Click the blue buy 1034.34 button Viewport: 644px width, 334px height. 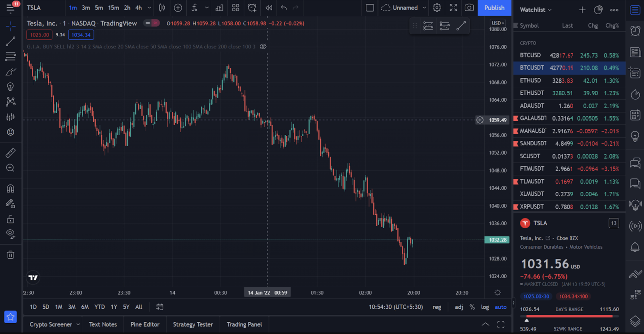coord(81,35)
